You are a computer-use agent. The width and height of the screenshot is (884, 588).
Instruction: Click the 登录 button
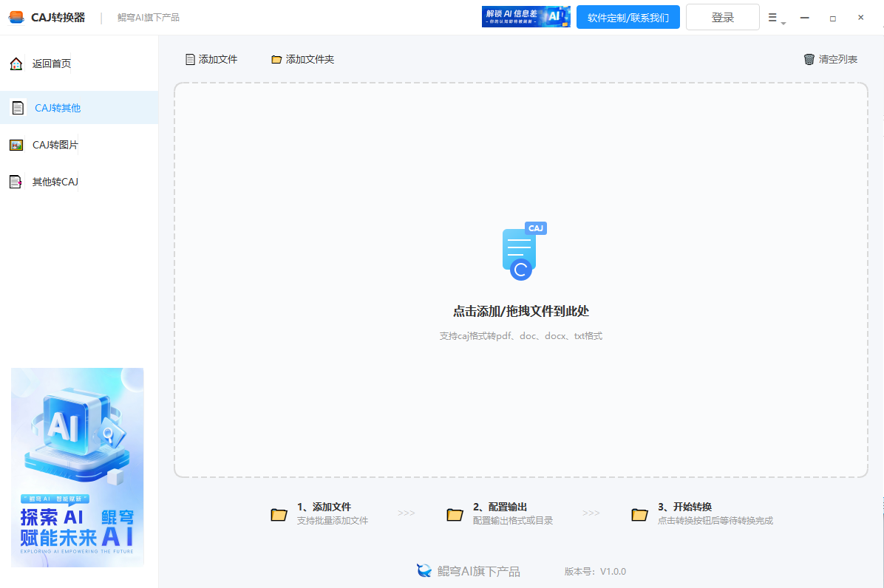tap(722, 16)
